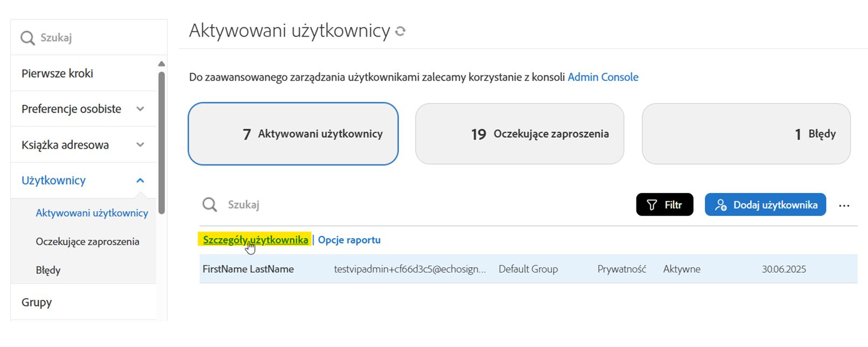Collapse the Użytkownicy section chevron

(x=140, y=181)
